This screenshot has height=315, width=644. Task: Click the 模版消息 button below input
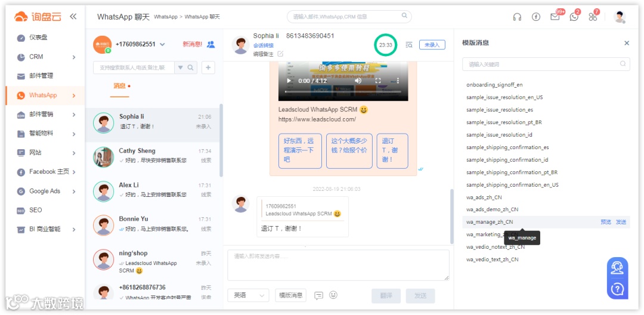pyautogui.click(x=291, y=295)
